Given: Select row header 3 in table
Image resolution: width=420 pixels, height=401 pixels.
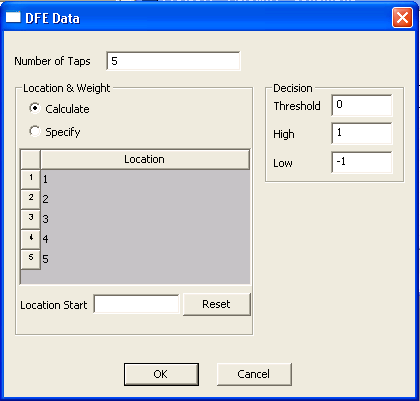Looking at the screenshot, I should tap(31, 219).
